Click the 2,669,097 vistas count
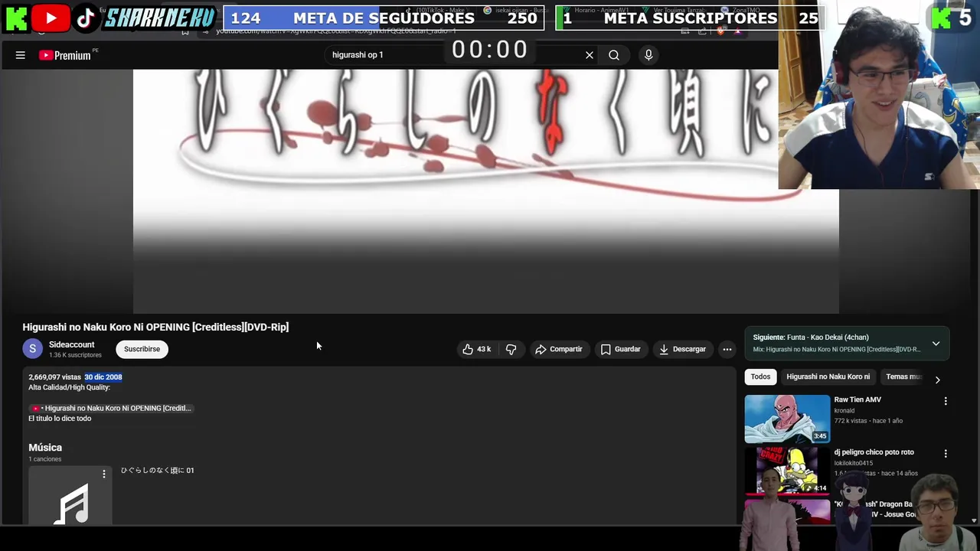This screenshot has height=551, width=980. click(x=54, y=377)
